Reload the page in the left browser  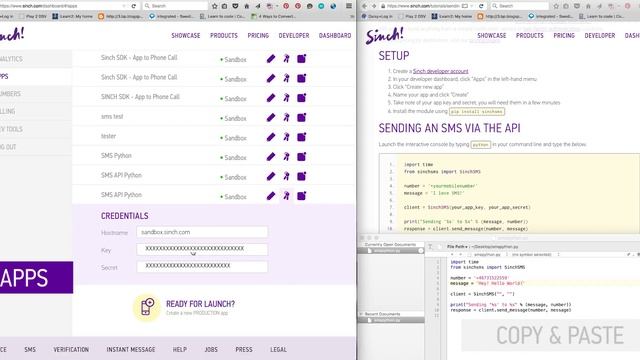pyautogui.click(x=133, y=6)
